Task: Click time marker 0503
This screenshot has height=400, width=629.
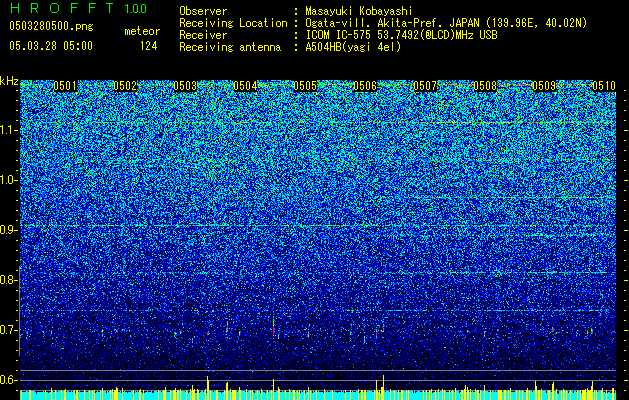Action: pyautogui.click(x=185, y=86)
